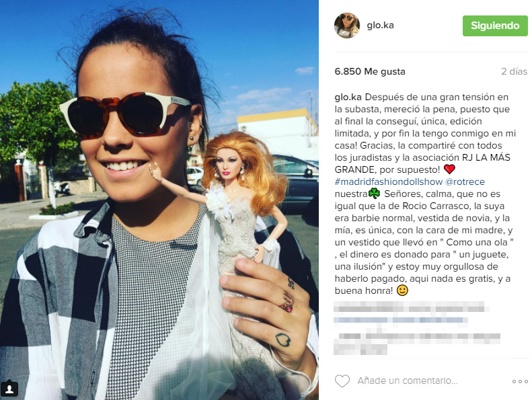
Task: Open the three-dots more options menu
Action: (x=520, y=381)
